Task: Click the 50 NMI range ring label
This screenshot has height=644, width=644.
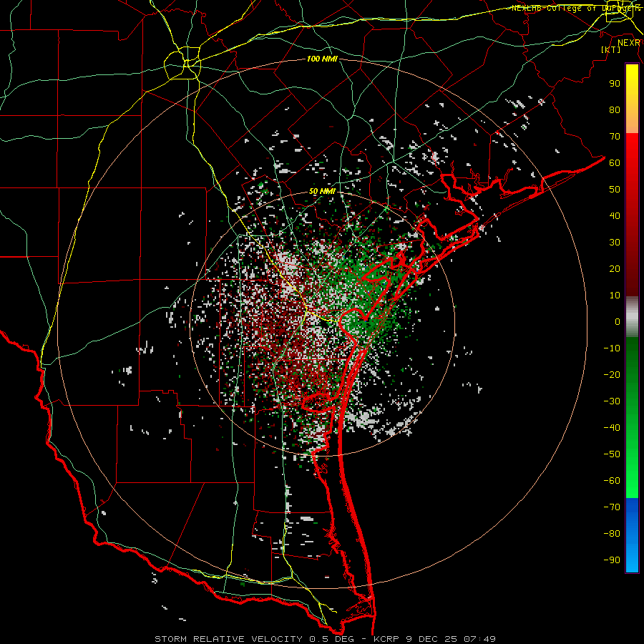Action: point(322,191)
